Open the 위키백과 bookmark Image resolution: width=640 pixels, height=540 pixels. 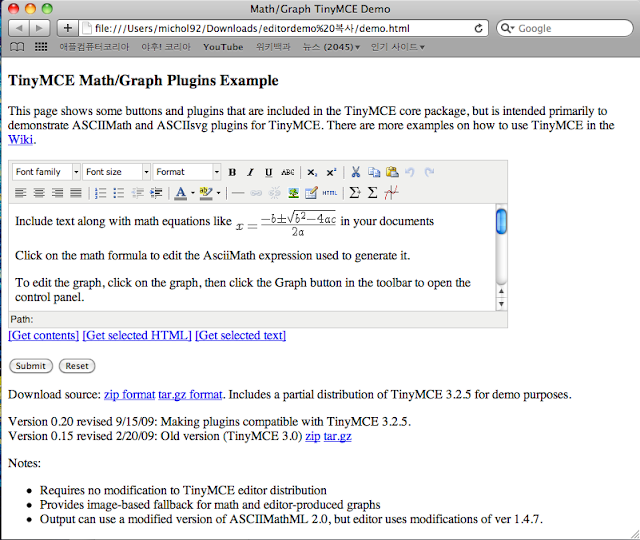[273, 47]
